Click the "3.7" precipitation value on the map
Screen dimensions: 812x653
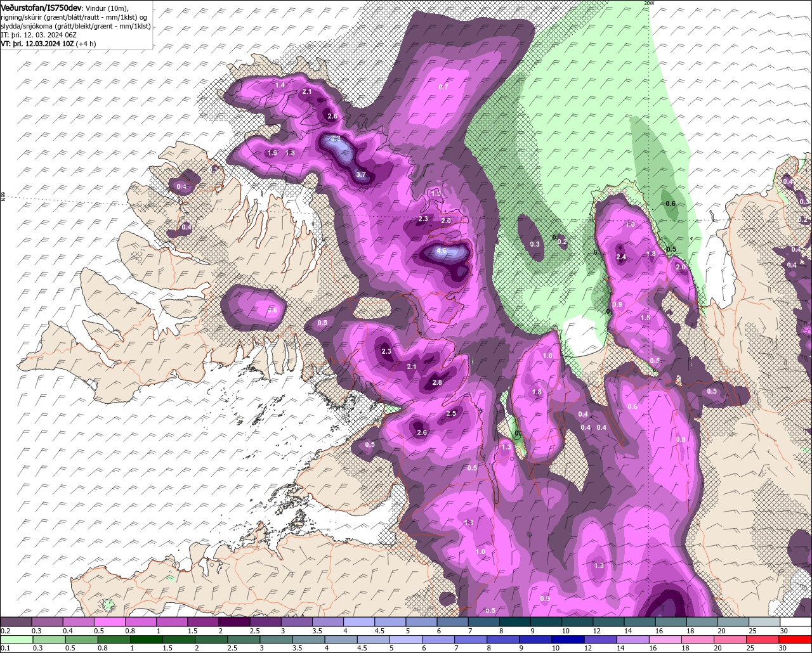click(361, 174)
